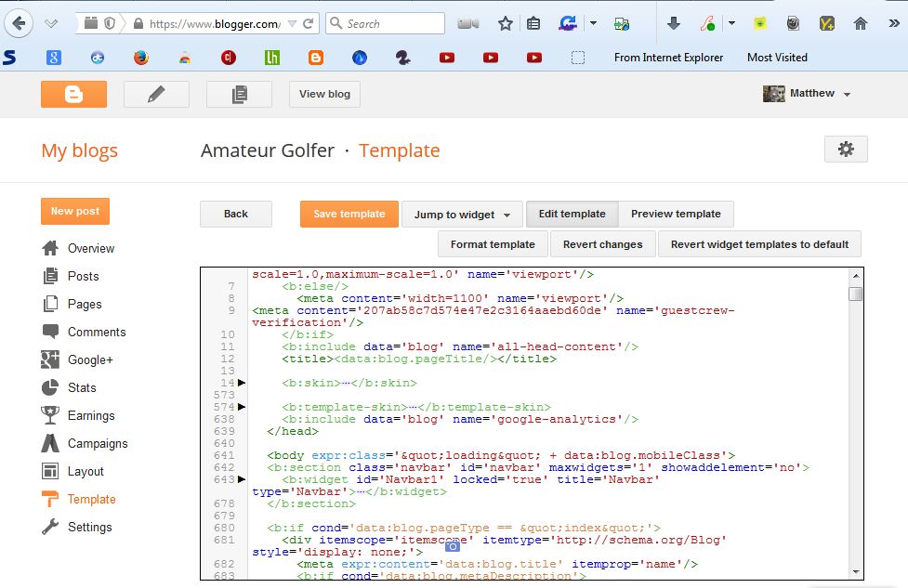Click the Firefox Search input field
The height and width of the screenshot is (588, 908).
385,23
